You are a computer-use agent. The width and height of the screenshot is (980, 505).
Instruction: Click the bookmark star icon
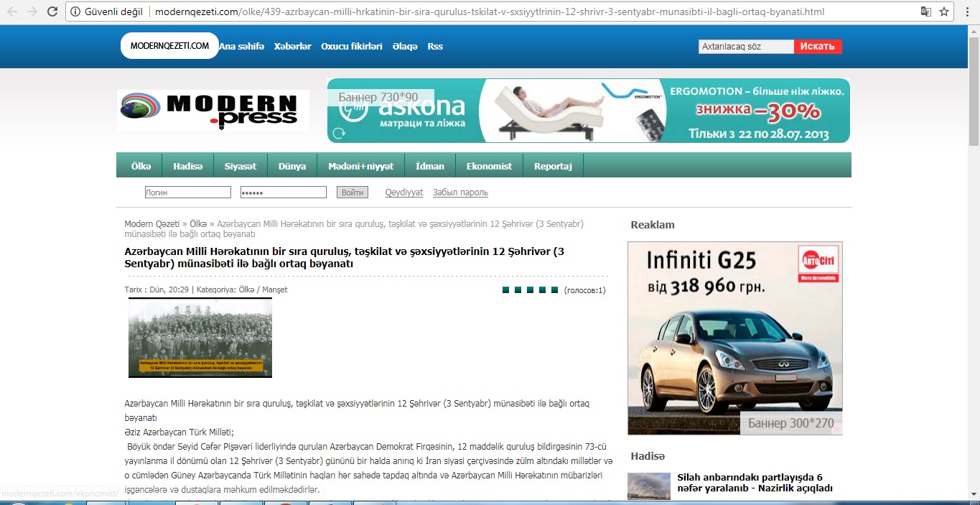(x=944, y=11)
